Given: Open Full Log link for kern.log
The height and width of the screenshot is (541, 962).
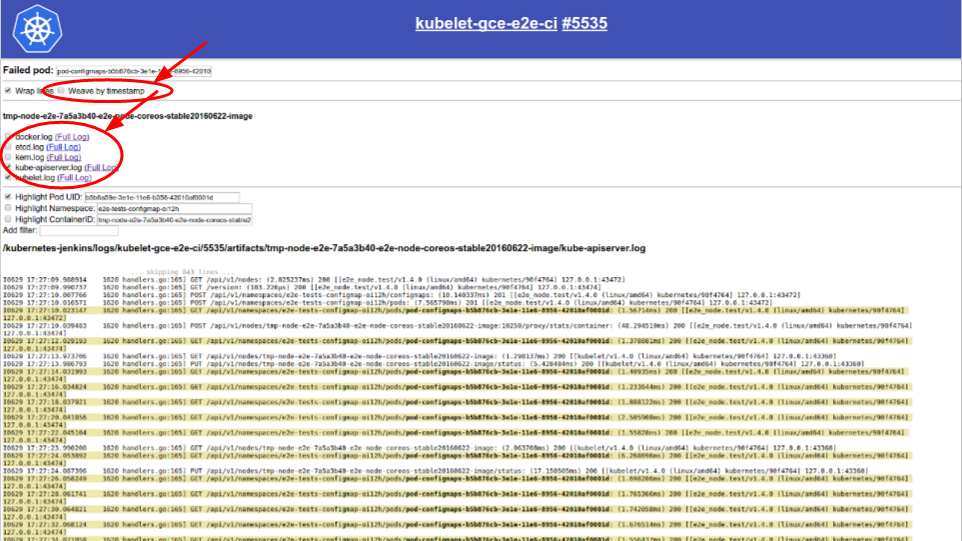Looking at the screenshot, I should pos(64,158).
